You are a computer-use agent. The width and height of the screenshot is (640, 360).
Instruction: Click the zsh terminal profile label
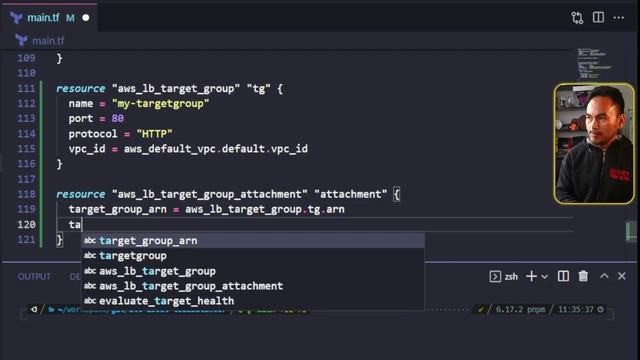[511, 277]
